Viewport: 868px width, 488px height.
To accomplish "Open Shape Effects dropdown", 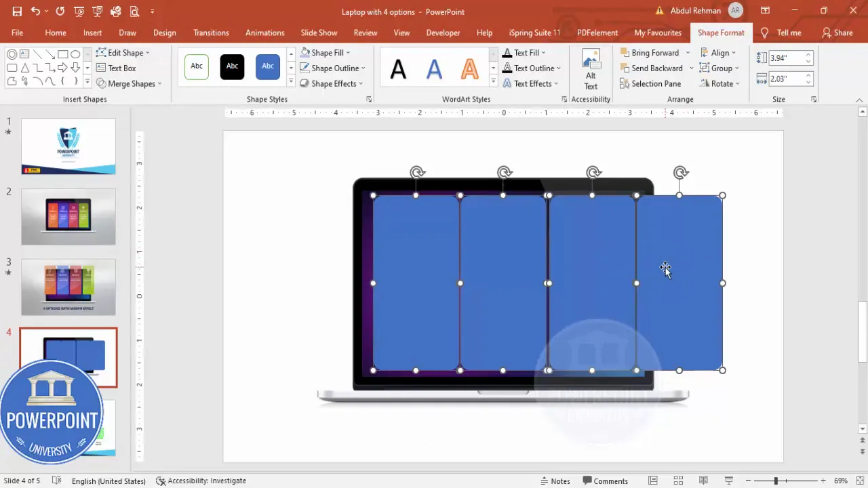I will click(332, 83).
